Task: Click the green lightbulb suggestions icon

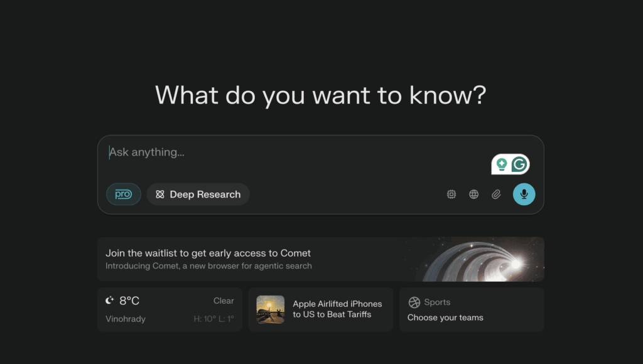Action: click(501, 163)
